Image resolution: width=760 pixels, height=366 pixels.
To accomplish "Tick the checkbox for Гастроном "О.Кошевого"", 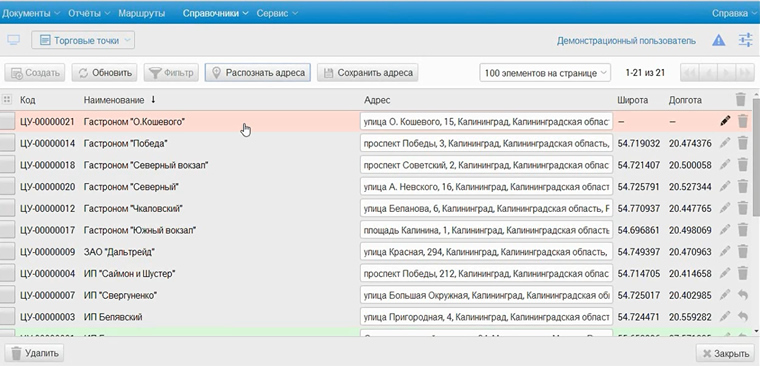I will click(x=7, y=122).
